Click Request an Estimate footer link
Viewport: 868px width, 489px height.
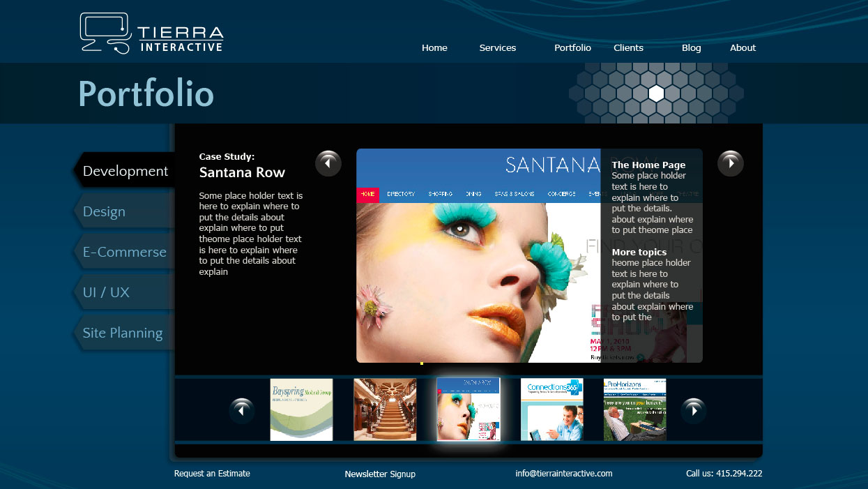(212, 474)
